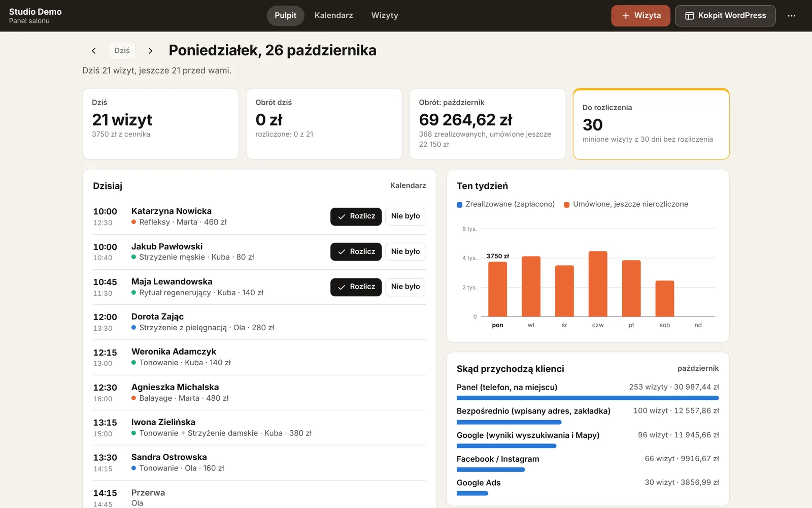The height and width of the screenshot is (508, 812).
Task: Click Rozlicz for Jakub Pawłowski
Action: pos(356,251)
